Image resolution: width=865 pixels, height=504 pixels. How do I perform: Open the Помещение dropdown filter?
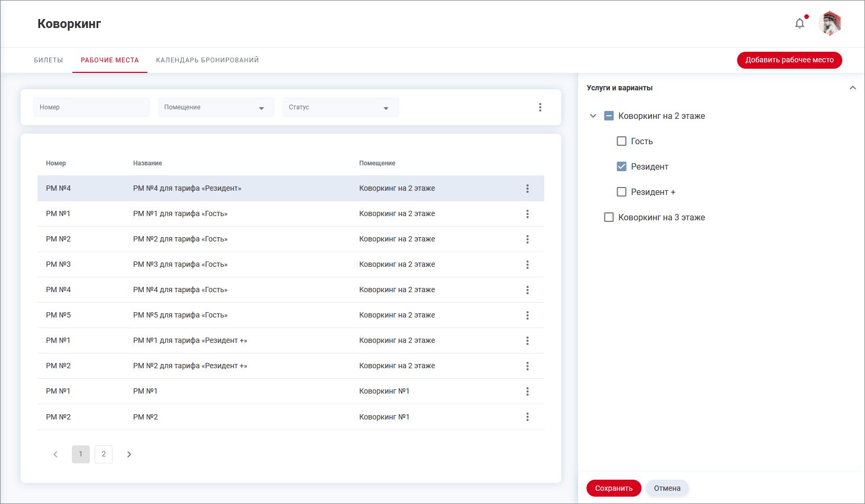click(216, 107)
